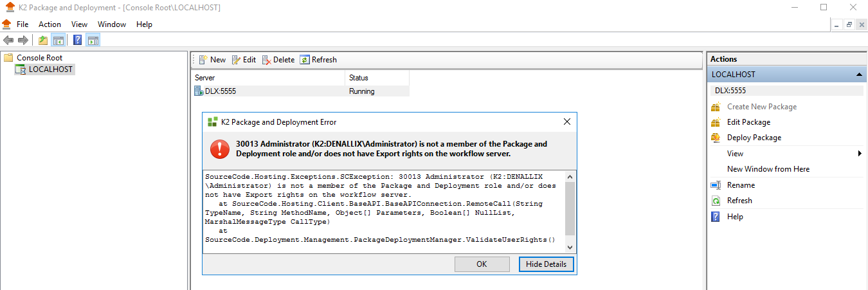The height and width of the screenshot is (290, 868).
Task: Click the blue Help icon in toolbar
Action: pyautogui.click(x=77, y=41)
